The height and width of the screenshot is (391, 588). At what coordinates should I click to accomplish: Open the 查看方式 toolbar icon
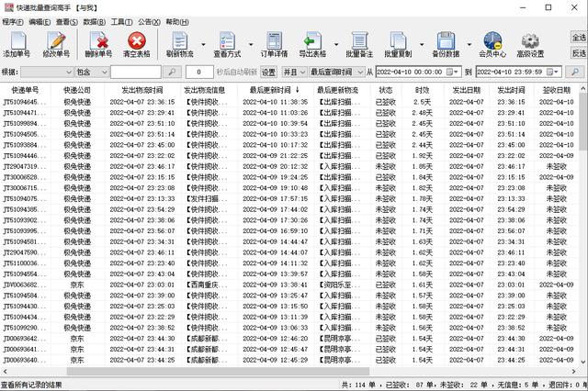pyautogui.click(x=227, y=44)
